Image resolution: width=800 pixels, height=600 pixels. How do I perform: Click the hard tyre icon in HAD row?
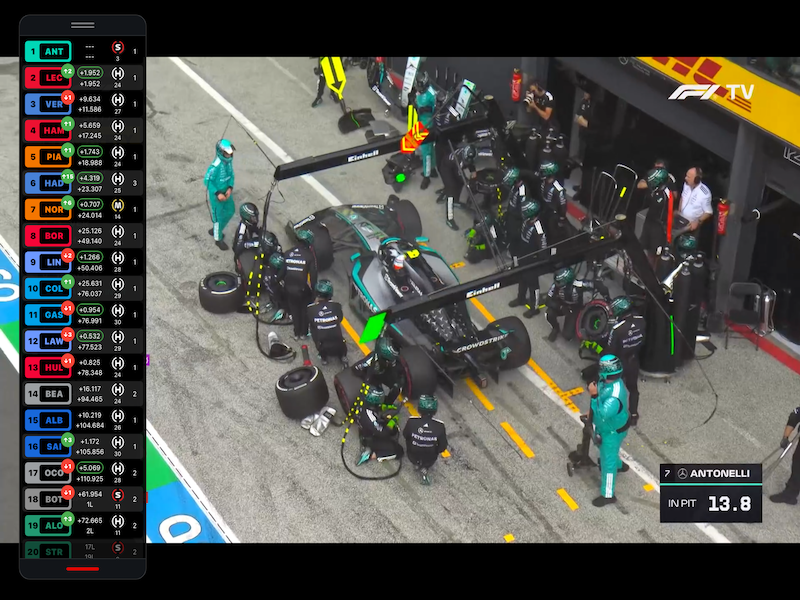(118, 179)
